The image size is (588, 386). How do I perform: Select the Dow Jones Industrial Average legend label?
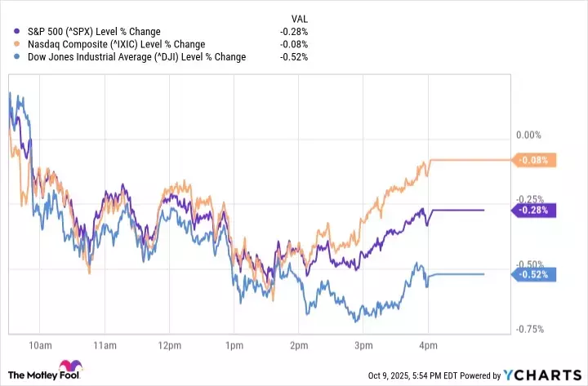(136, 57)
